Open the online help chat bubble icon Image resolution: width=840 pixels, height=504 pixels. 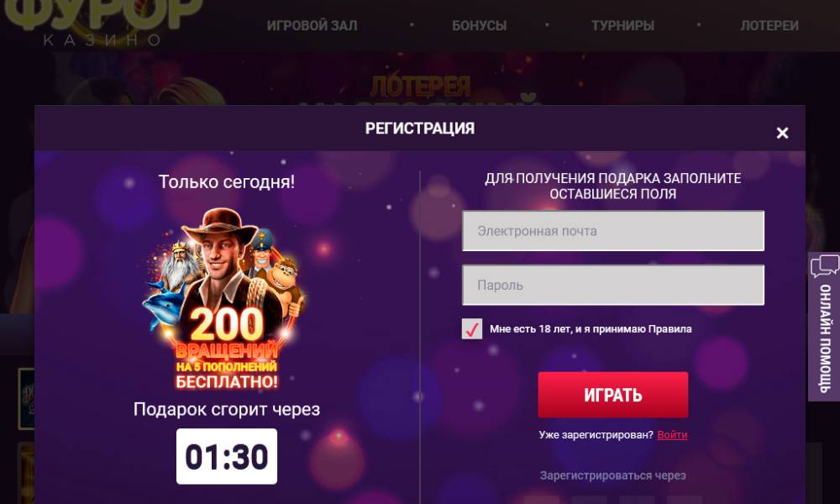pyautogui.click(x=824, y=266)
